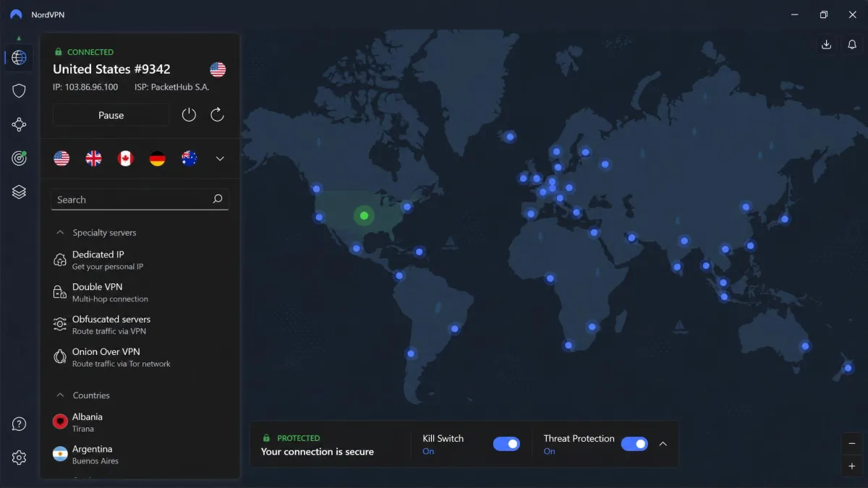Click the reconnect refresh icon

click(x=217, y=115)
